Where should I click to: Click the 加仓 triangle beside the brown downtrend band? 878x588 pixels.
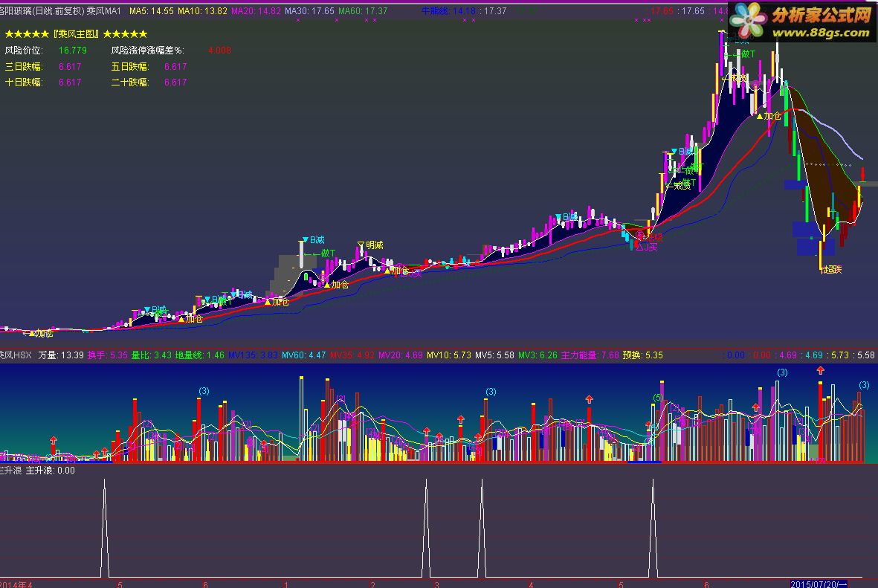click(x=769, y=116)
